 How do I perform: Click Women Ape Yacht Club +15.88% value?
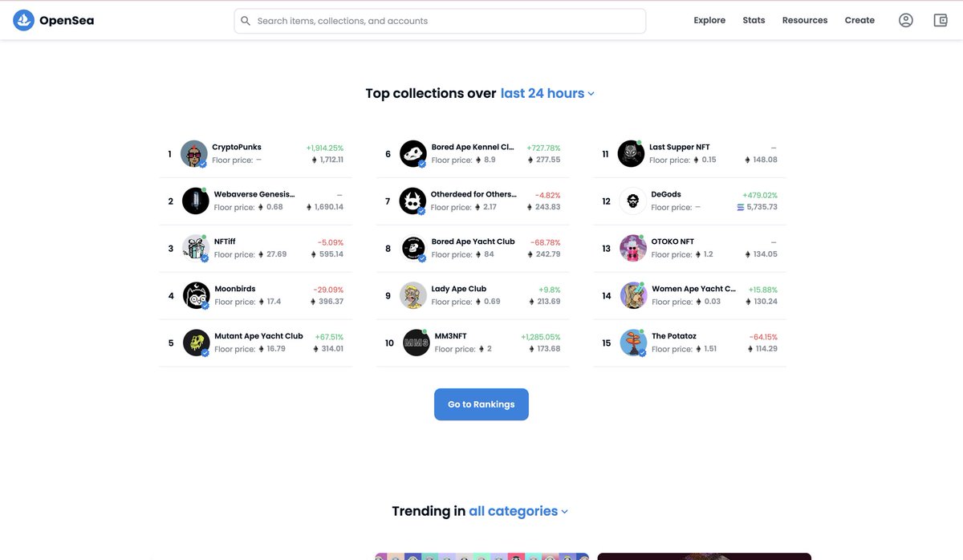[762, 290]
